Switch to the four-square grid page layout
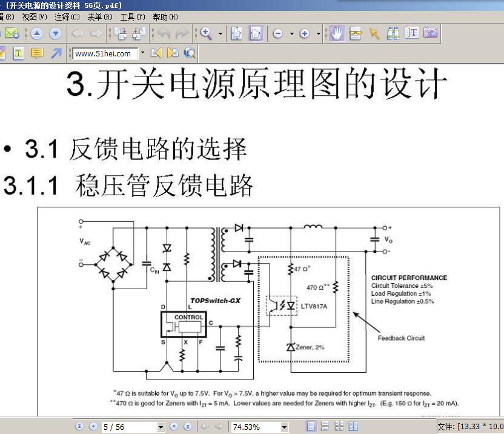The image size is (504, 434). (x=339, y=426)
